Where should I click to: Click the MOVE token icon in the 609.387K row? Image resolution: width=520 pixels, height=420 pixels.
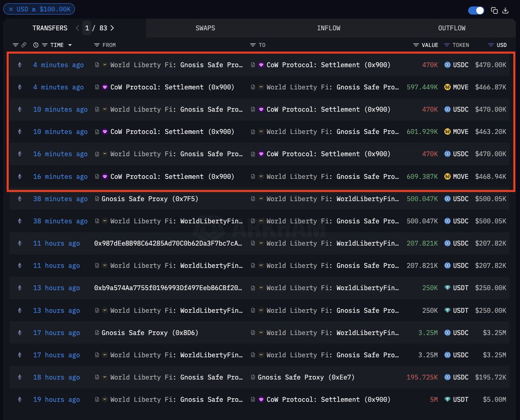tap(448, 177)
